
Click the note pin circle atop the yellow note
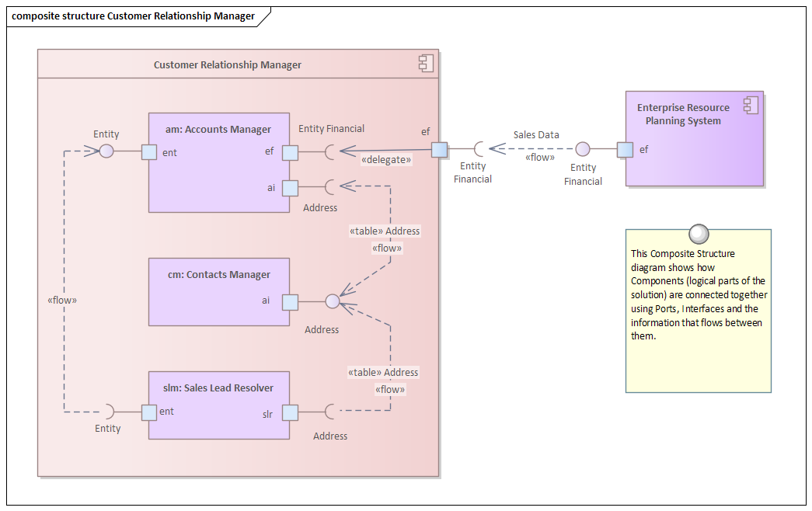tap(699, 234)
